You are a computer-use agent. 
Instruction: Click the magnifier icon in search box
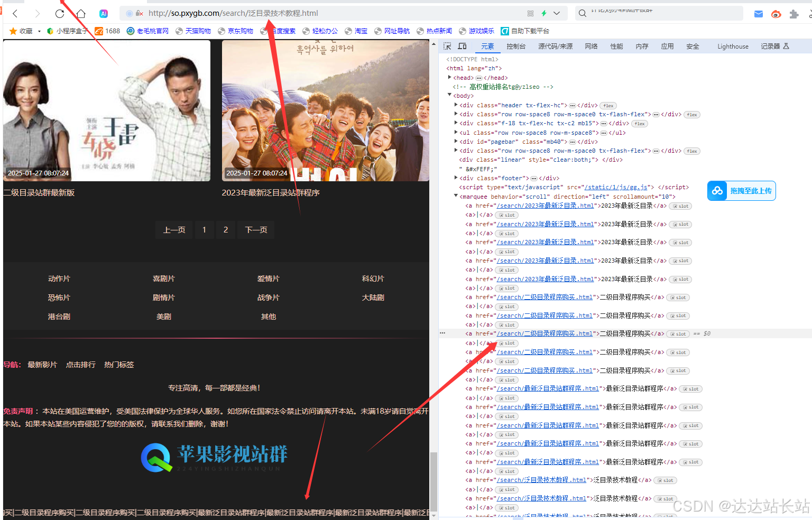[583, 13]
